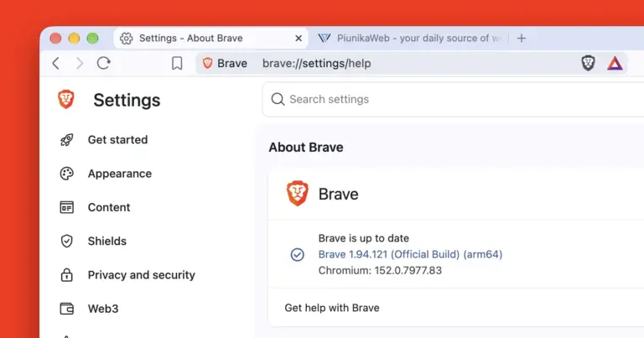This screenshot has height=338, width=644.
Task: Click the Brave site badge in address bar
Action: (x=225, y=63)
